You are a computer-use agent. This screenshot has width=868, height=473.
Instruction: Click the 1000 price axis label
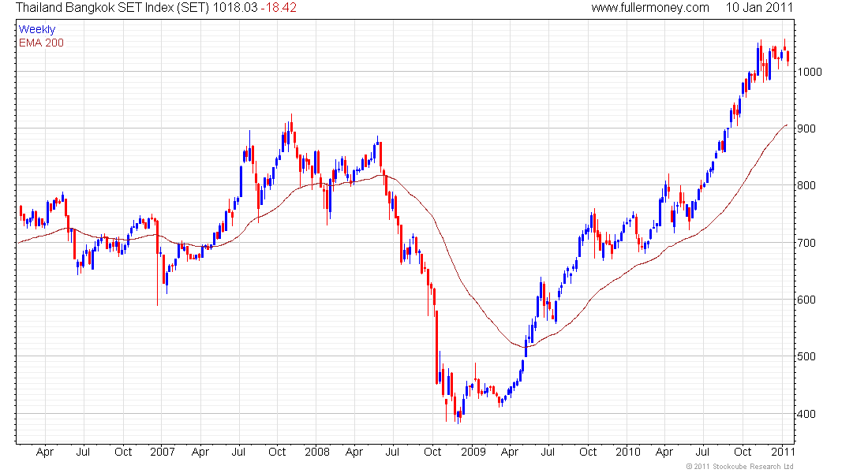[x=810, y=72]
